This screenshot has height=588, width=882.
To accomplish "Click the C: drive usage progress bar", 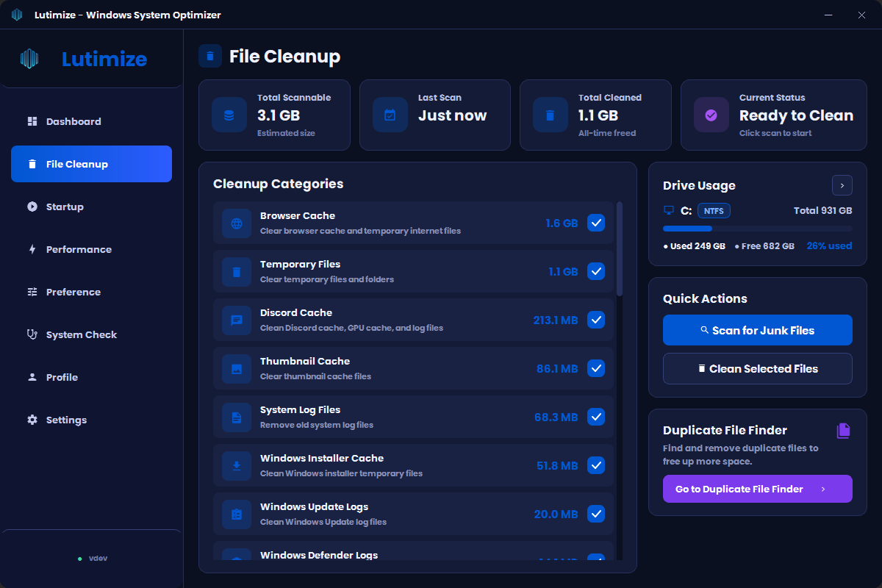I will tap(758, 229).
